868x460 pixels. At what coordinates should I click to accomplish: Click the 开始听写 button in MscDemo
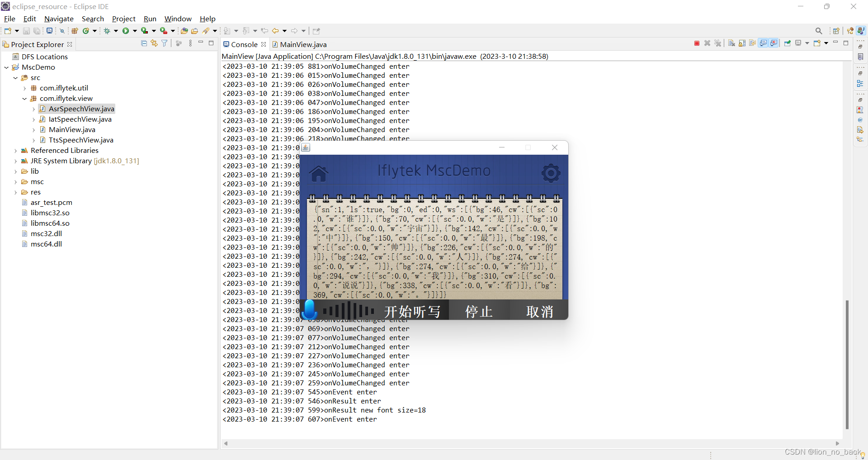[412, 311]
